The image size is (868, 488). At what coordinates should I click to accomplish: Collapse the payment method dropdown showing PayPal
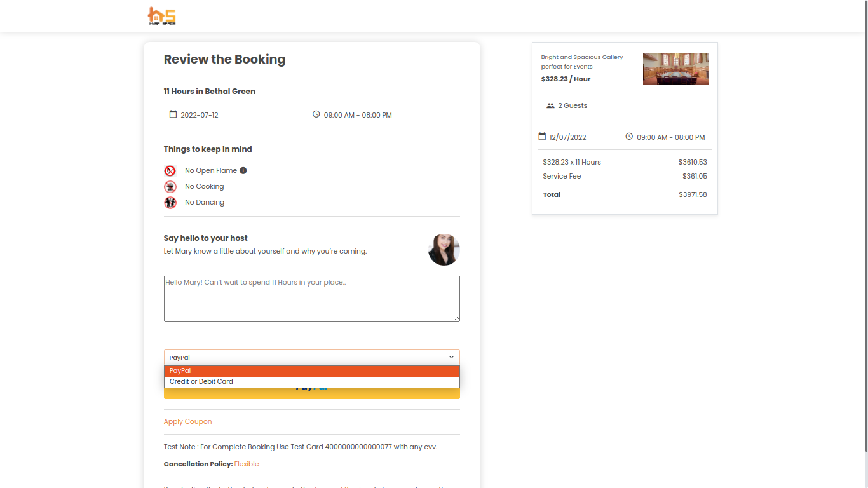(x=311, y=357)
